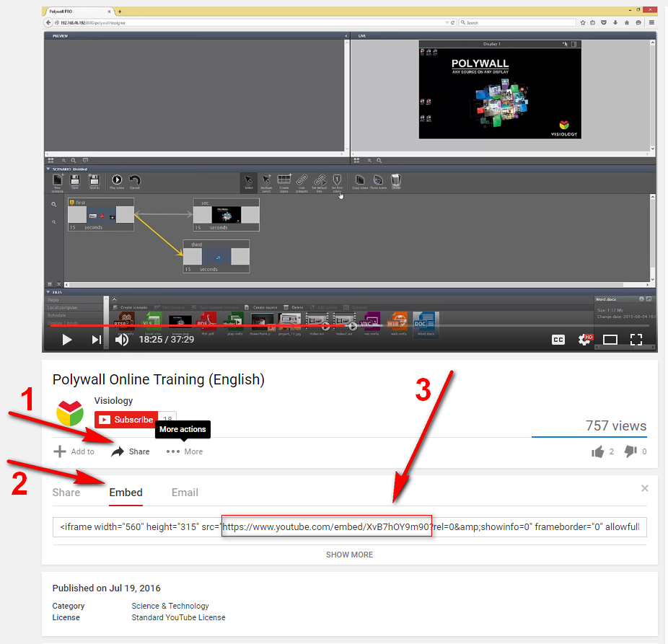Screen dimensions: 668x644
Task: Click the Paste scene icon
Action: (x=378, y=181)
